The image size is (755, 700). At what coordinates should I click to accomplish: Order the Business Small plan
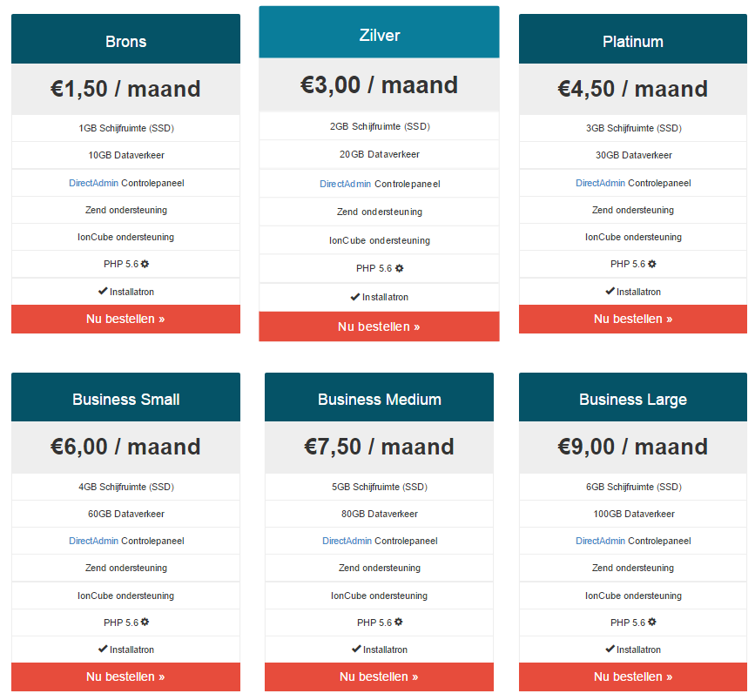point(125,676)
